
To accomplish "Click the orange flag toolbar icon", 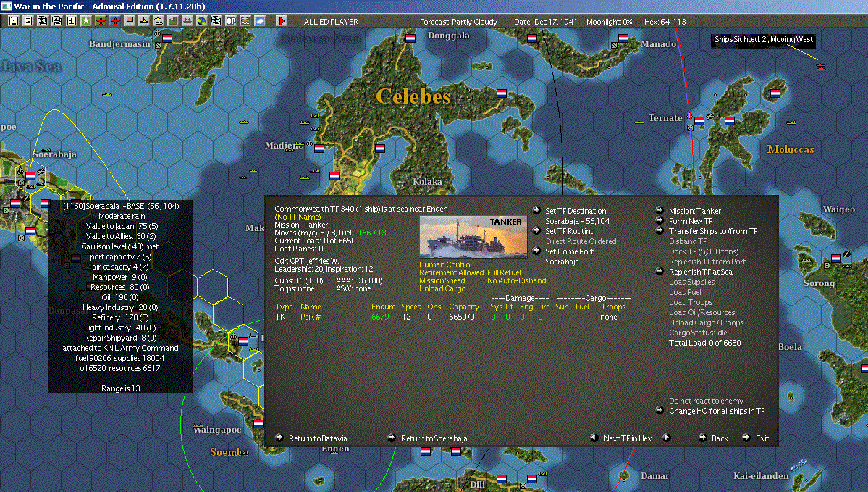I will click(130, 21).
